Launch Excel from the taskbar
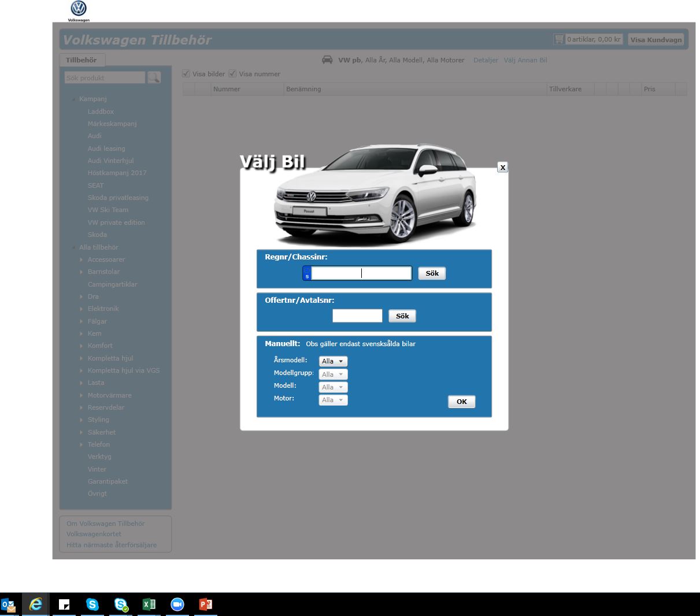The width and height of the screenshot is (700, 616). 149,604
